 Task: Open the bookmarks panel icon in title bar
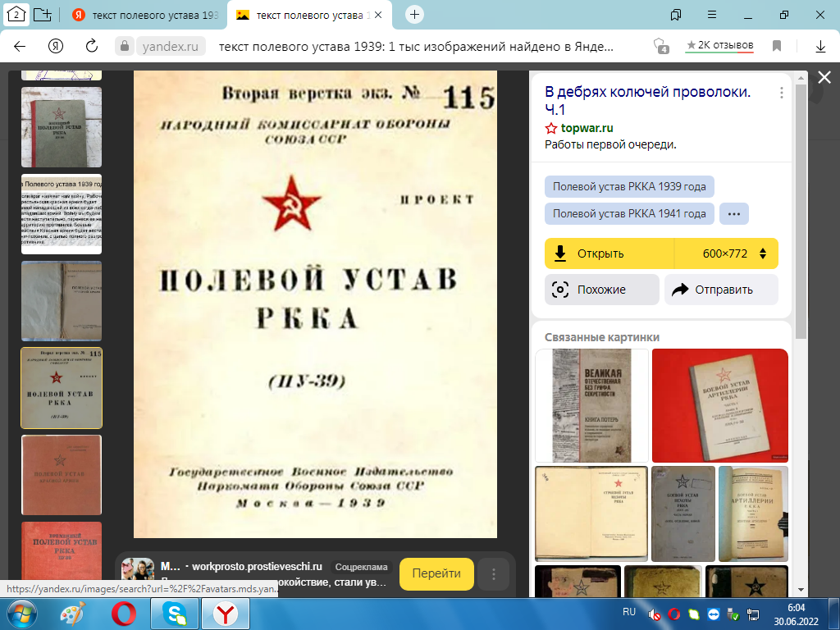pos(676,15)
